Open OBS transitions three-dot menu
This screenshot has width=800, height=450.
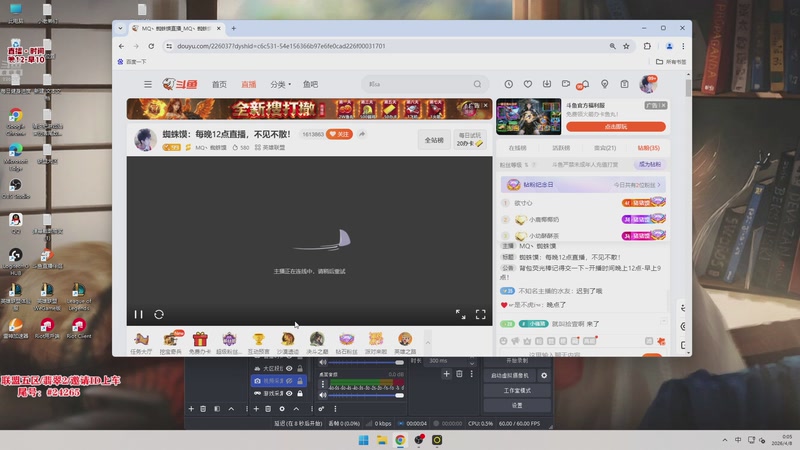tap(471, 374)
